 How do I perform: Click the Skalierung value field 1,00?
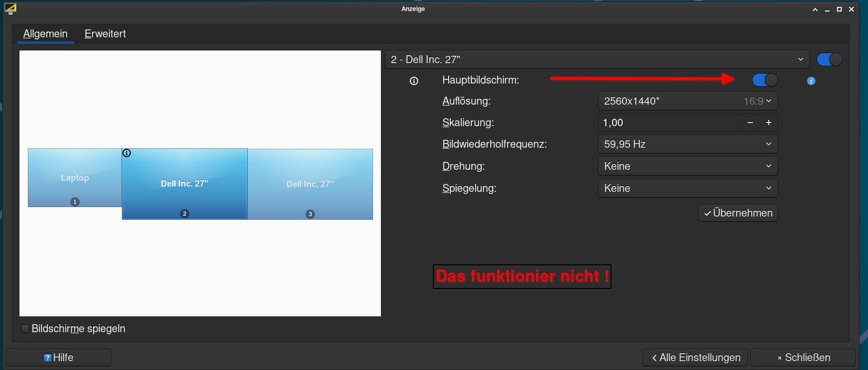(x=669, y=122)
